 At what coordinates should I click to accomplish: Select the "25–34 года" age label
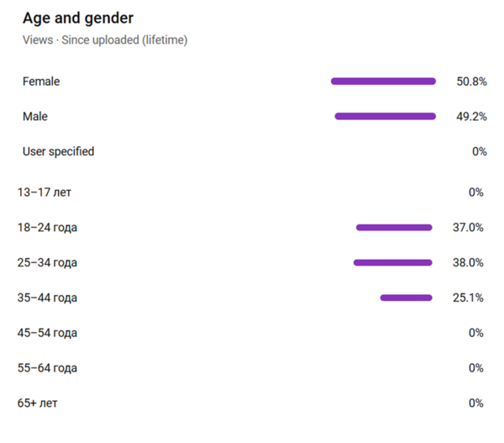[47, 262]
